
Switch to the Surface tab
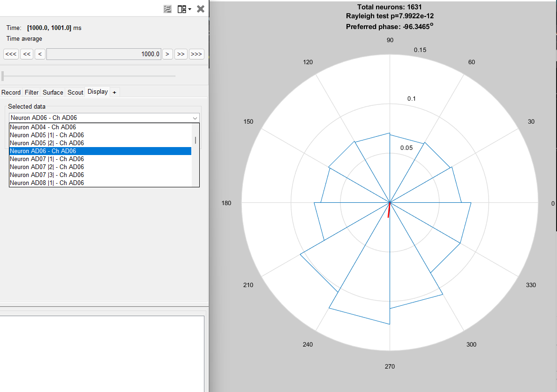(53, 92)
